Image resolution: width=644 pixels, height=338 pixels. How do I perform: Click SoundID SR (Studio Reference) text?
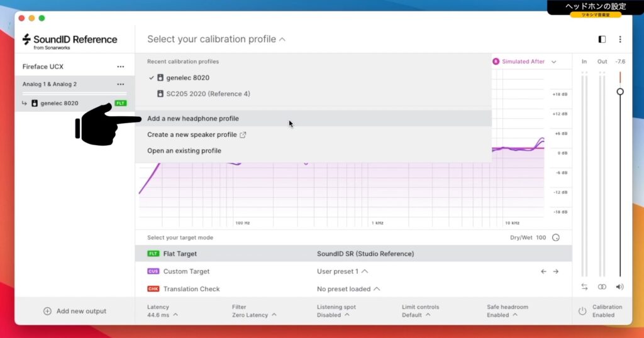[365, 254]
